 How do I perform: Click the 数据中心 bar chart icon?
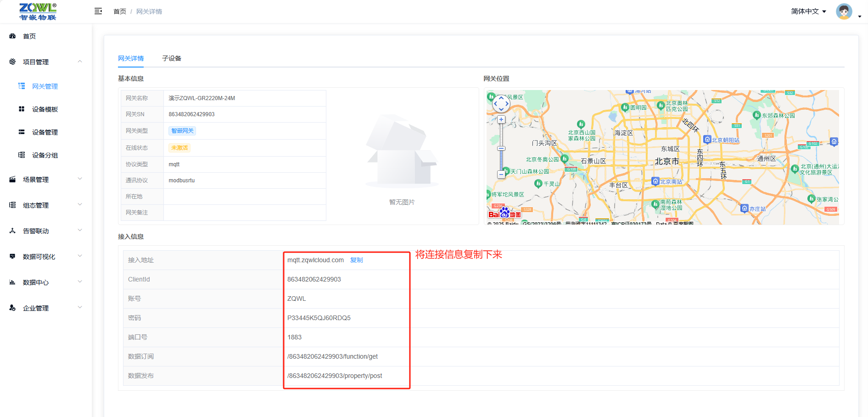click(x=12, y=282)
